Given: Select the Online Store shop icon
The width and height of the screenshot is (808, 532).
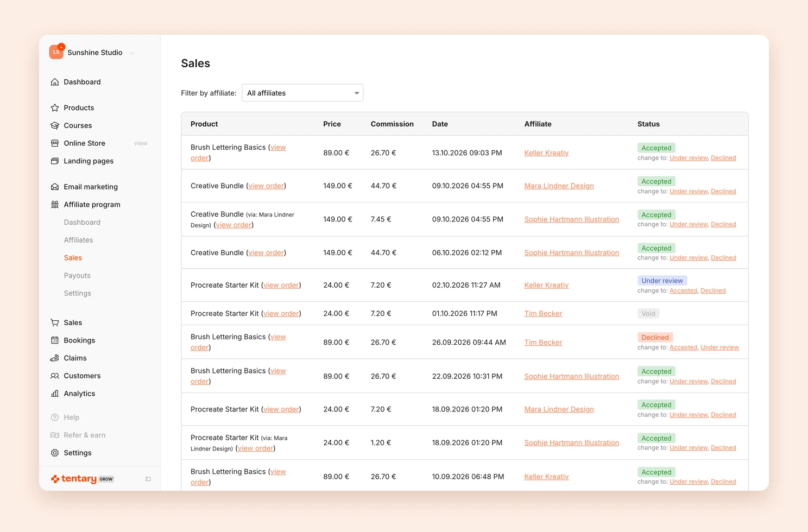Looking at the screenshot, I should coord(55,143).
